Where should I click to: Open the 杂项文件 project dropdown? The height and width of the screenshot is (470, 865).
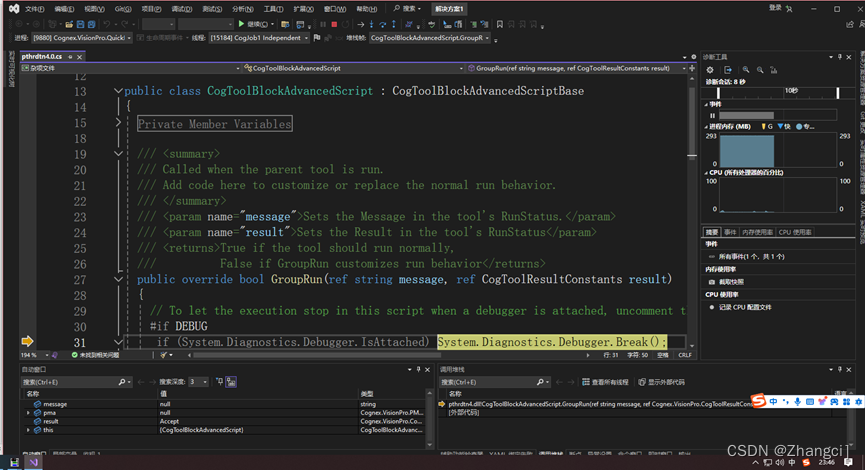click(x=131, y=68)
